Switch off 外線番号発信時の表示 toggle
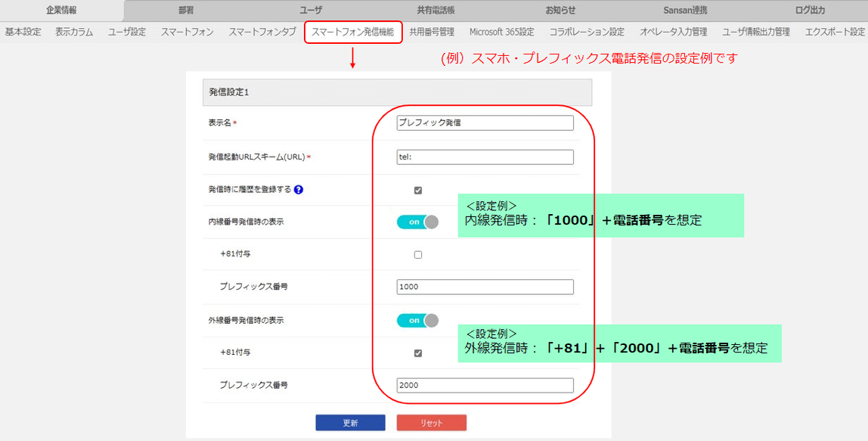 (x=418, y=320)
